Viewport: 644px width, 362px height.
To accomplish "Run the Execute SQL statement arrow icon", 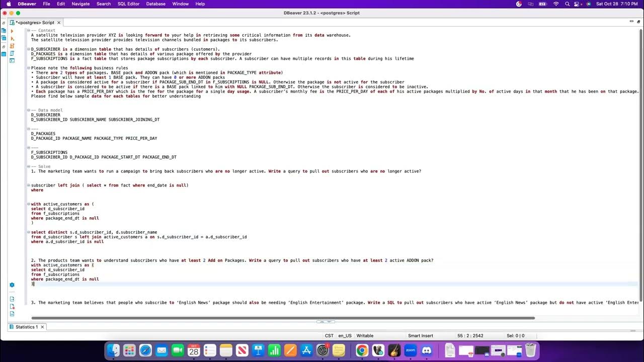I will [12, 31].
